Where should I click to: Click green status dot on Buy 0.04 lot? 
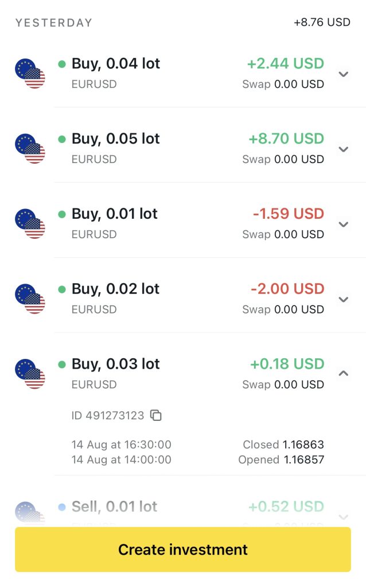pos(62,64)
